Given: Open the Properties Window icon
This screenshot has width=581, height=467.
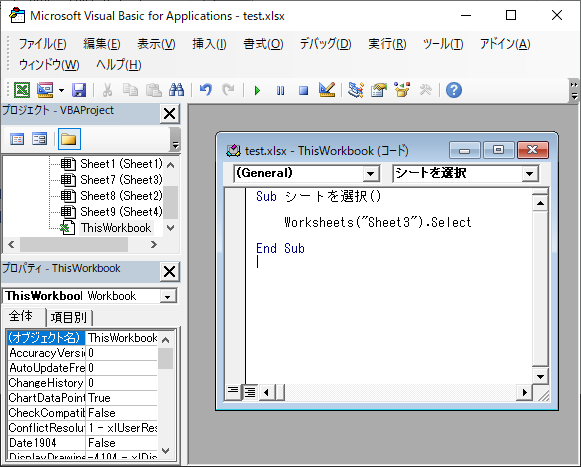Looking at the screenshot, I should tap(379, 90).
